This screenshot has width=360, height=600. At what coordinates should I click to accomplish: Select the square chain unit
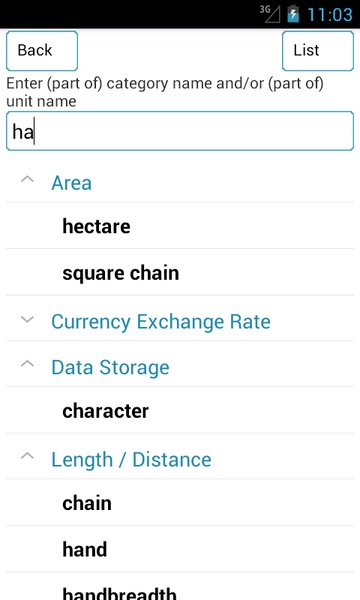[180, 273]
